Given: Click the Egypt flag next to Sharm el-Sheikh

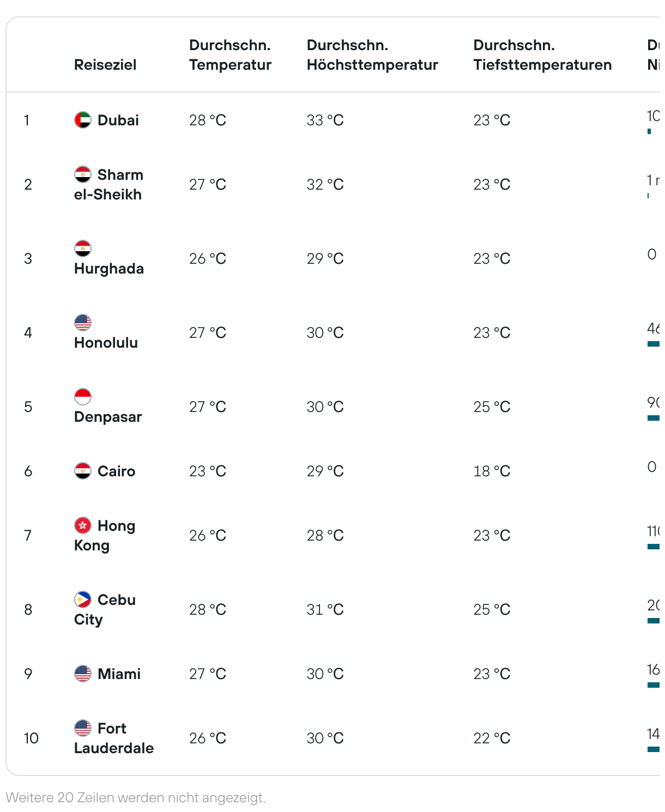Looking at the screenshot, I should coord(83,174).
